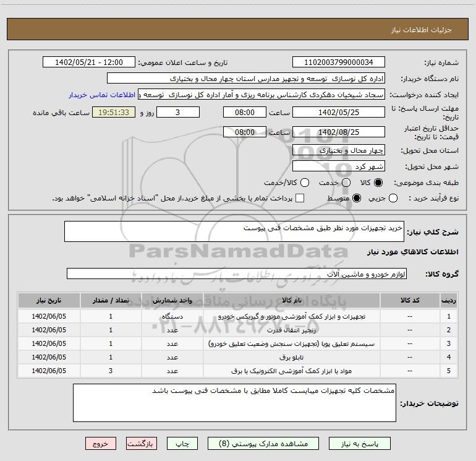Screen dimensions: 476x461
Task: Click date 1402/06/05 in تابلو برق row
Action: pyautogui.click(x=49, y=358)
